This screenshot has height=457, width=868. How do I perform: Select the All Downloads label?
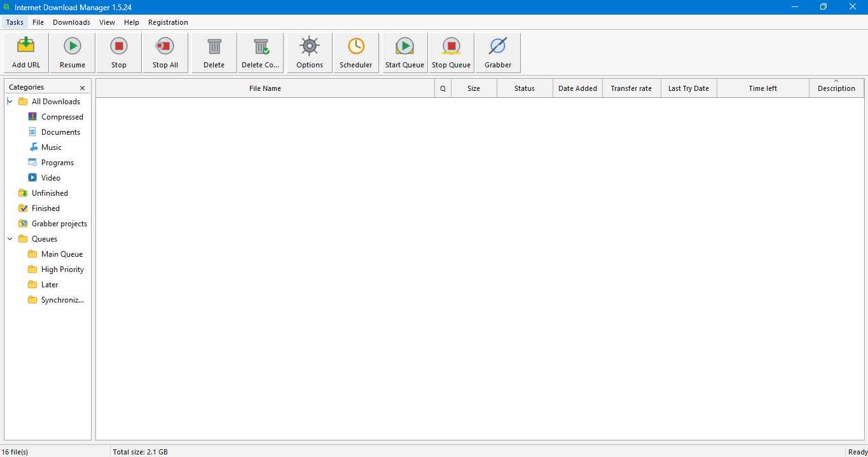point(56,102)
